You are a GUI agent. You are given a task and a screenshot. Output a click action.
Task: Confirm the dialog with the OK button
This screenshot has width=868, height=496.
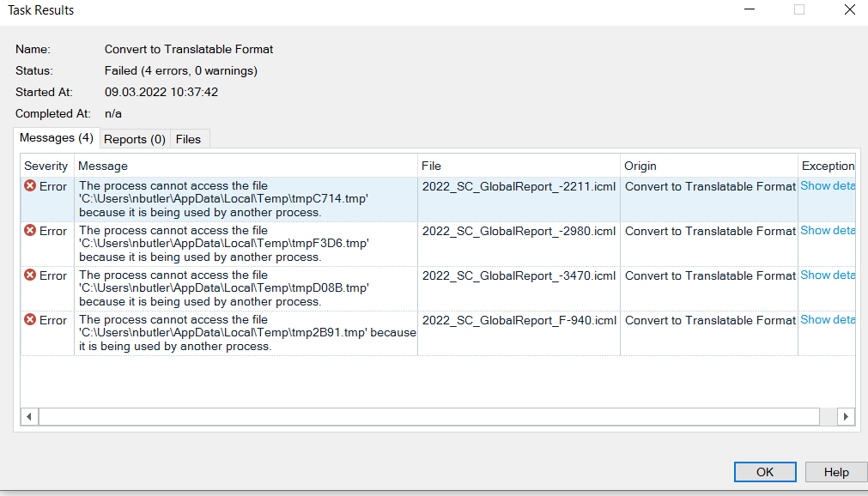[x=764, y=471]
